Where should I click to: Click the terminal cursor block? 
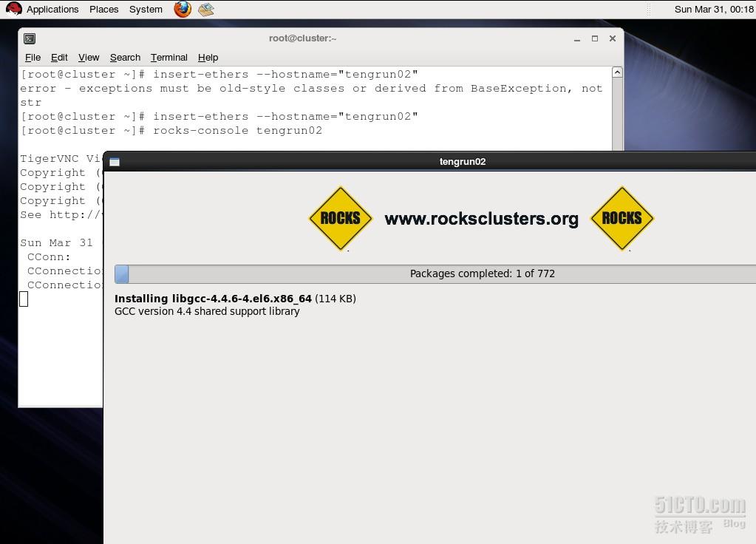[x=24, y=299]
